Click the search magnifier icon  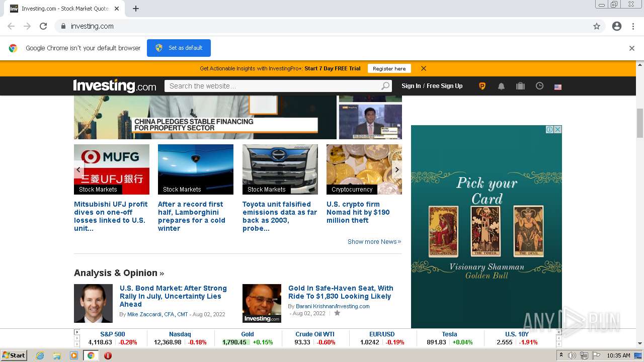(385, 86)
